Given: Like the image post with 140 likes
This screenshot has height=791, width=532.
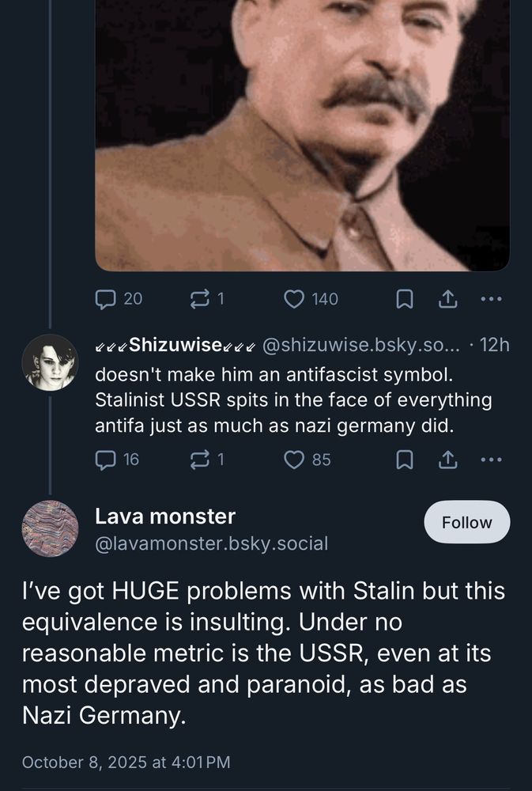Looking at the screenshot, I should [x=295, y=298].
